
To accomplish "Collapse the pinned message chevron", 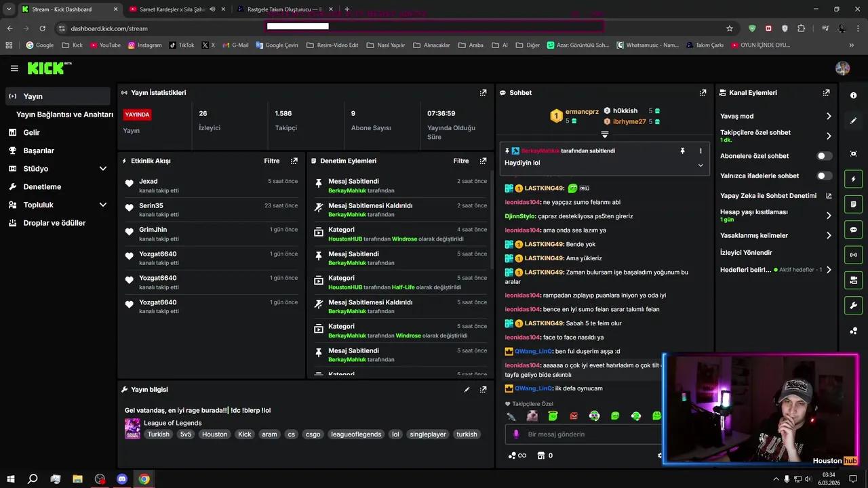I will click(x=701, y=165).
